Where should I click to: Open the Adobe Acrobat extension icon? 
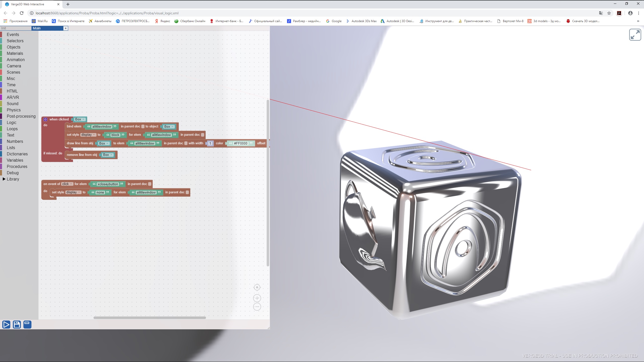click(x=619, y=13)
